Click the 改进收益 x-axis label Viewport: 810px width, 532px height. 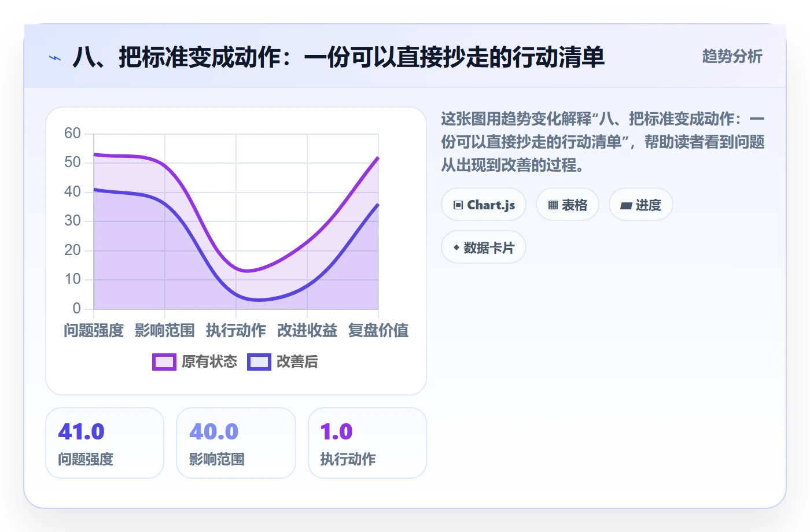(x=307, y=331)
